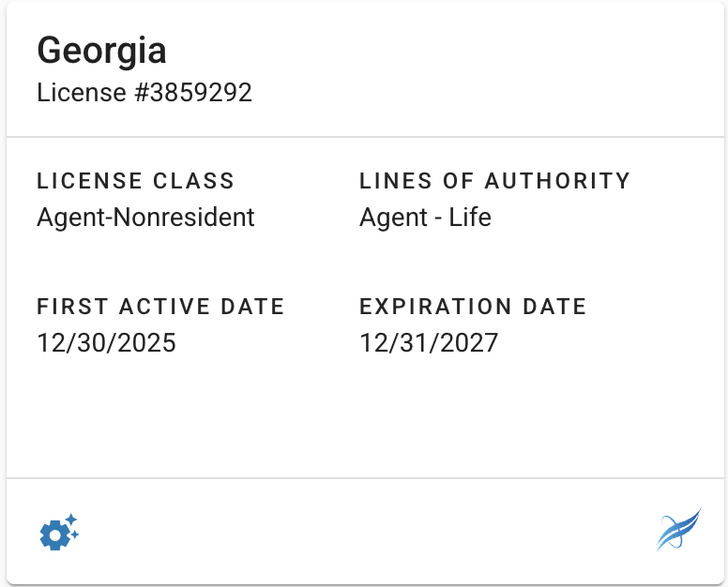This screenshot has height=587, width=728.
Task: Click the FIRST ACTIVE DATE label
Action: (x=160, y=307)
